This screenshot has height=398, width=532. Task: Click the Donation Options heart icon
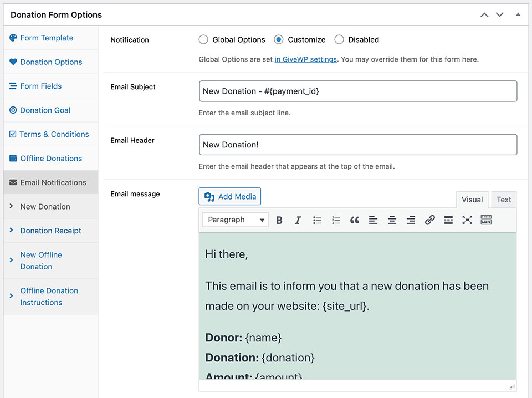[x=13, y=62]
